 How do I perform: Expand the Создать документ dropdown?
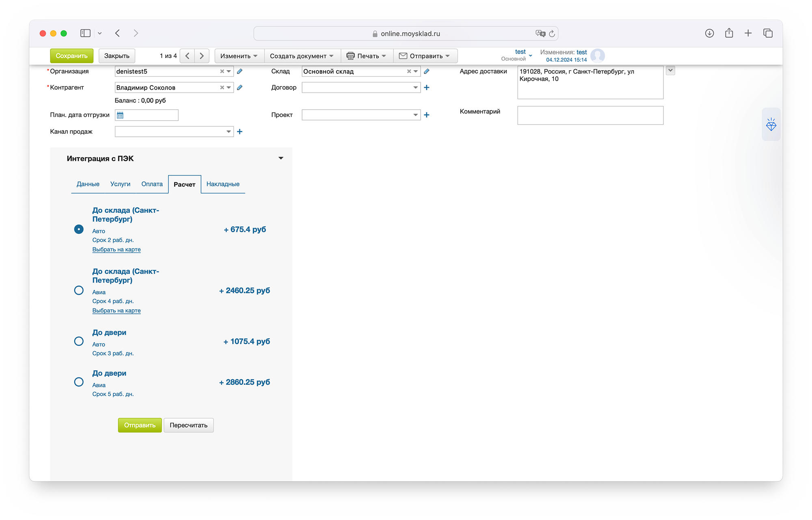click(302, 56)
